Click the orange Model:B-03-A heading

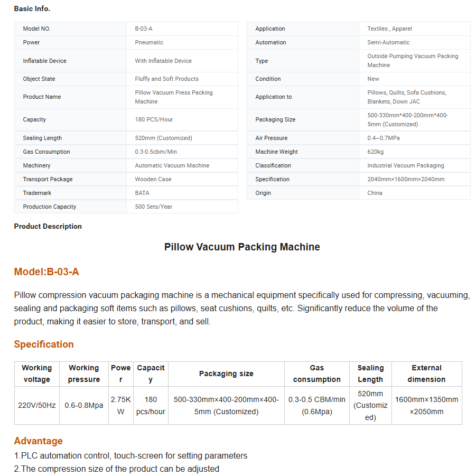46,272
